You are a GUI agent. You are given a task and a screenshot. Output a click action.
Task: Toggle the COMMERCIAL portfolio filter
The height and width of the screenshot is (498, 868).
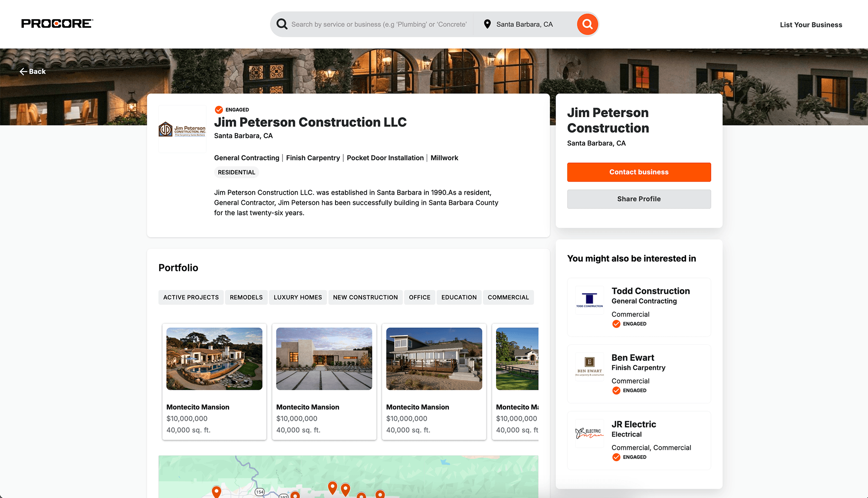(508, 297)
